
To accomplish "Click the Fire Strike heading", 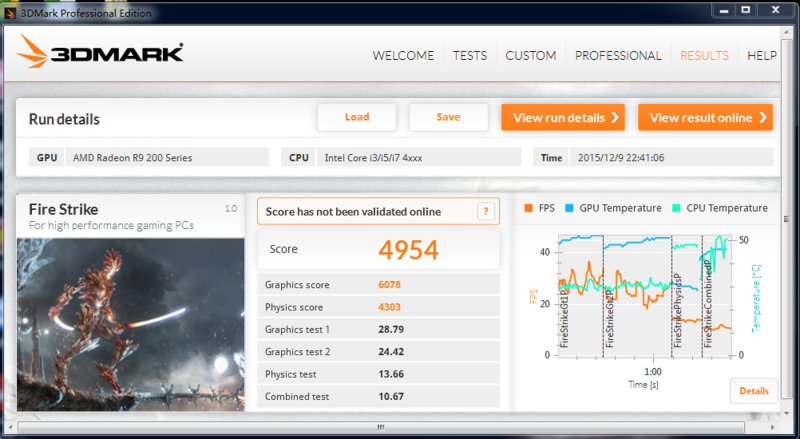I will [x=63, y=210].
